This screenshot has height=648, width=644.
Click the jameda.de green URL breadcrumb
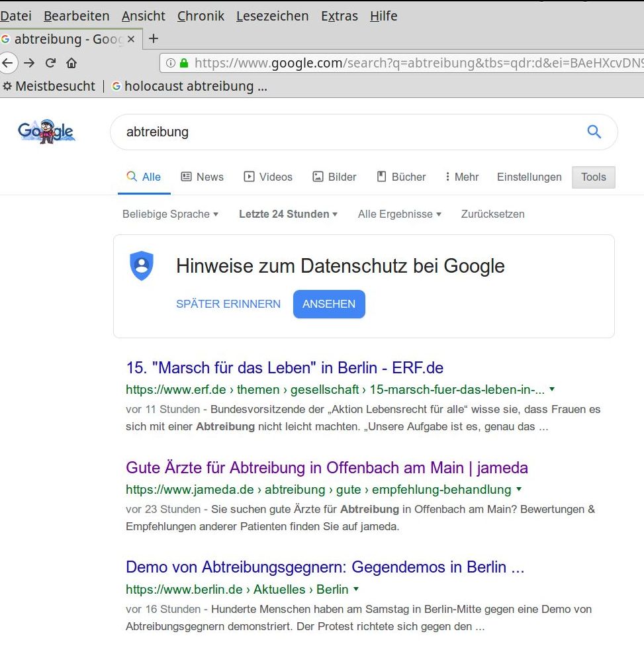pyautogui.click(x=318, y=490)
